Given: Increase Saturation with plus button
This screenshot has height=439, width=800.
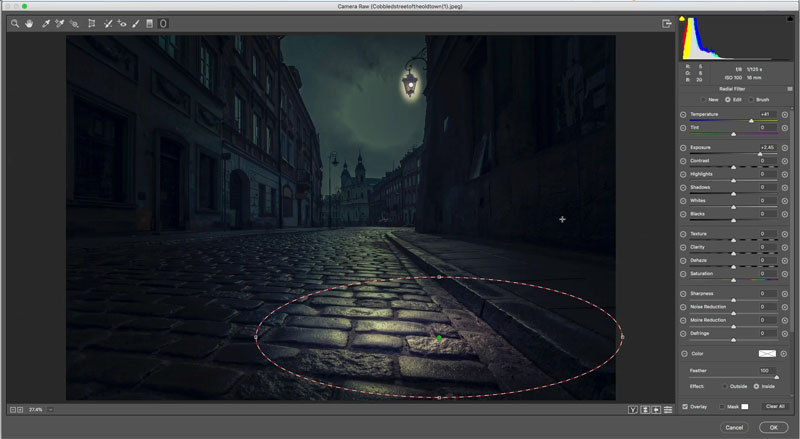Looking at the screenshot, I should click(x=785, y=274).
